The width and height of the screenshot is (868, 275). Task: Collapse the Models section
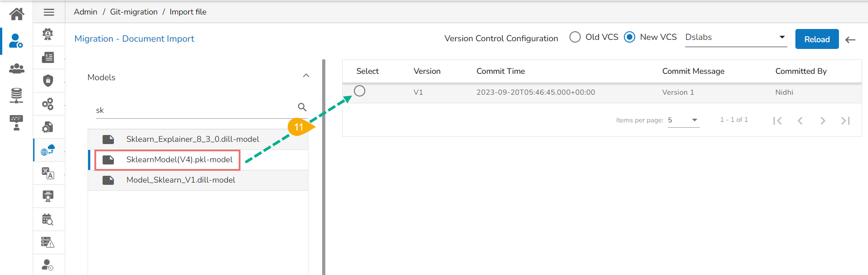coord(306,76)
